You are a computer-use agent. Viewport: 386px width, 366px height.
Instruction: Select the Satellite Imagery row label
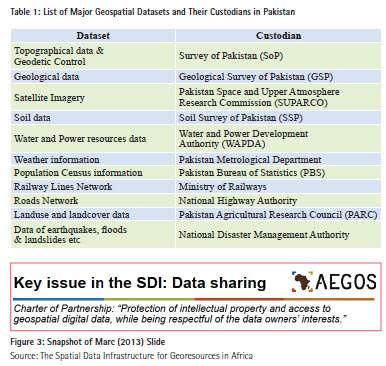click(x=93, y=97)
